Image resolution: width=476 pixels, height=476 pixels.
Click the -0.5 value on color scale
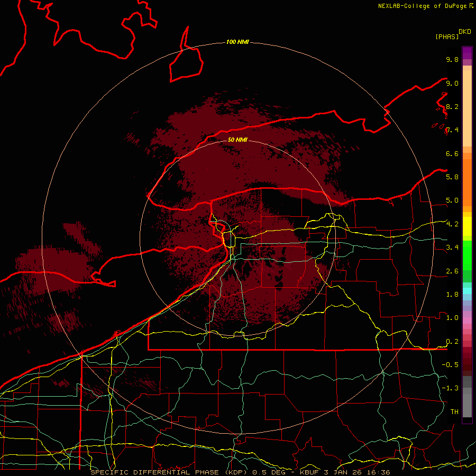[450, 364]
